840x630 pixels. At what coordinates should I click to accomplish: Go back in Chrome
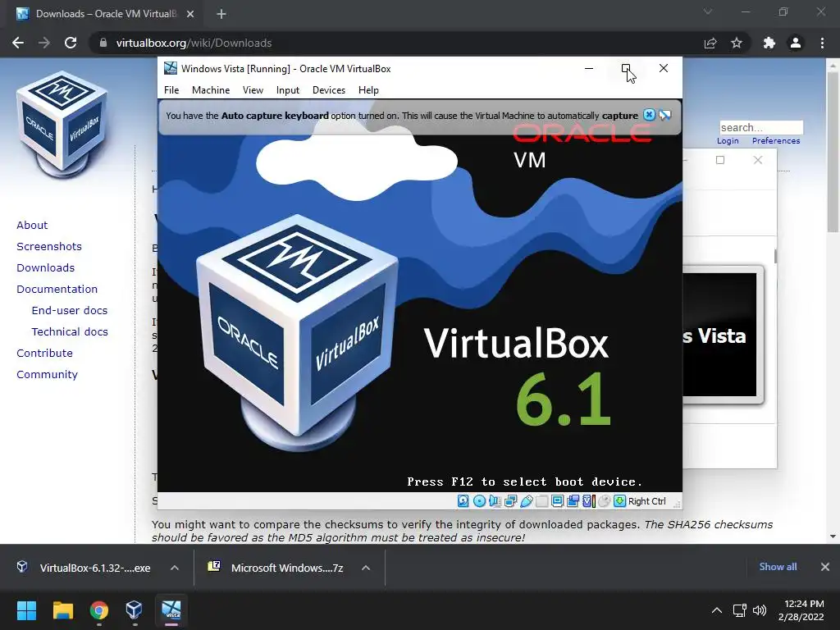(x=18, y=43)
